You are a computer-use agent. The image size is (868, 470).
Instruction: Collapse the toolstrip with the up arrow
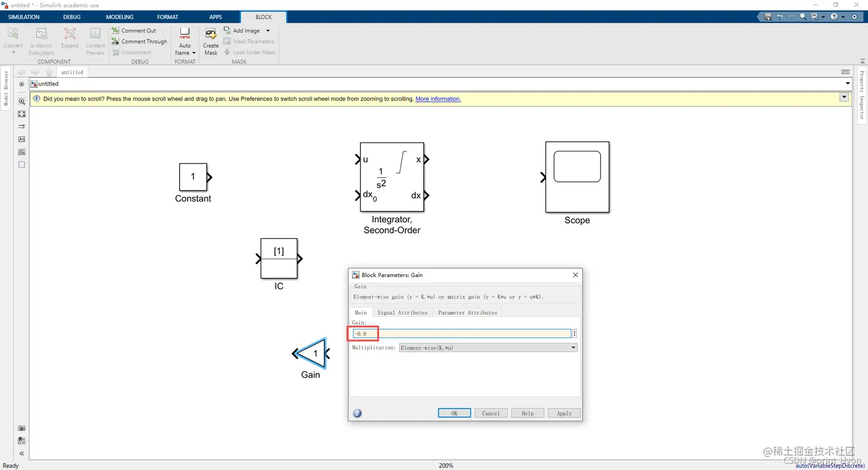pos(862,61)
